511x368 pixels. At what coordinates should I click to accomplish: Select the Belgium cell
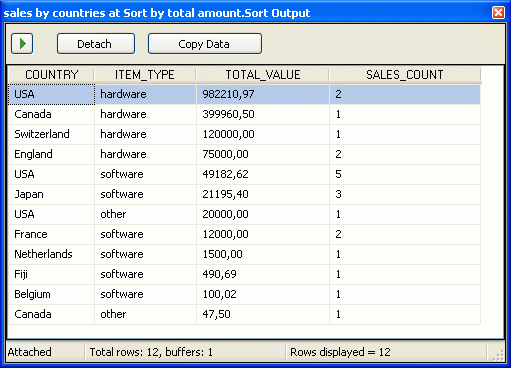point(51,294)
